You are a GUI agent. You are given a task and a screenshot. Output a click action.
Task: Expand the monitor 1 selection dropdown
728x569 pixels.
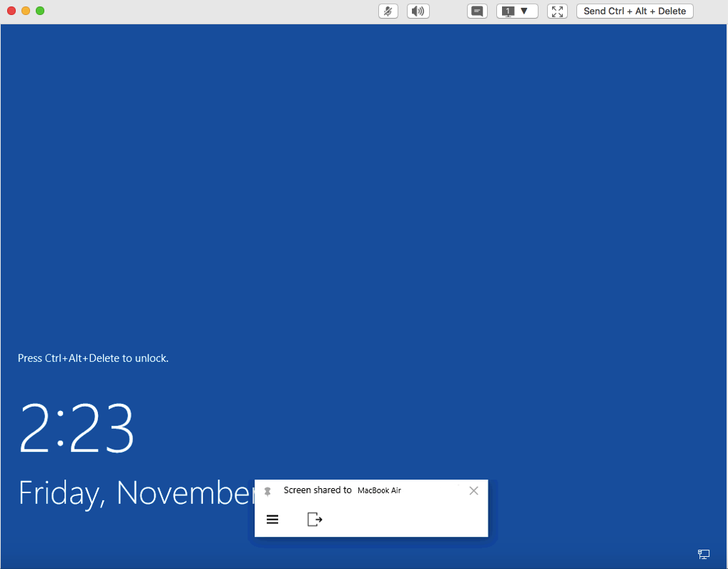coord(516,11)
